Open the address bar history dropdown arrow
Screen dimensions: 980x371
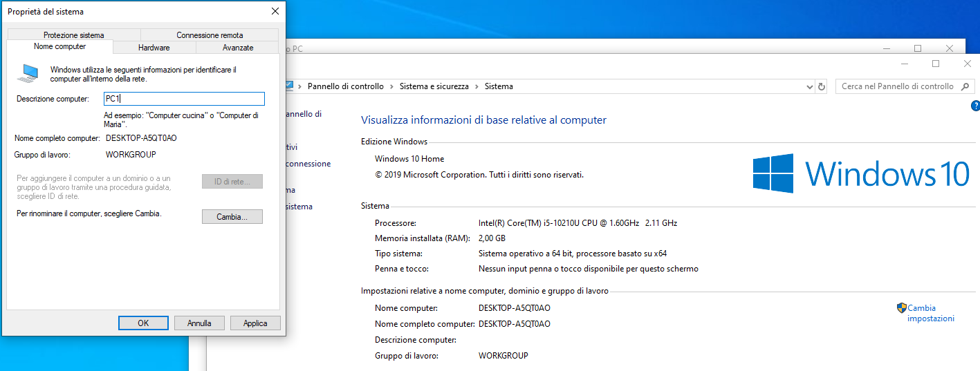(x=810, y=86)
